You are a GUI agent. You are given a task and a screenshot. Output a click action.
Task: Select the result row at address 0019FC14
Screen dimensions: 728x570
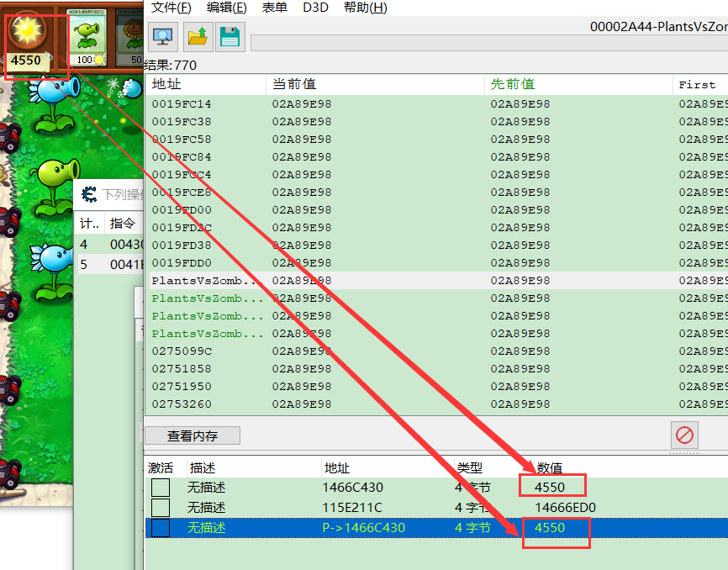[437, 104]
